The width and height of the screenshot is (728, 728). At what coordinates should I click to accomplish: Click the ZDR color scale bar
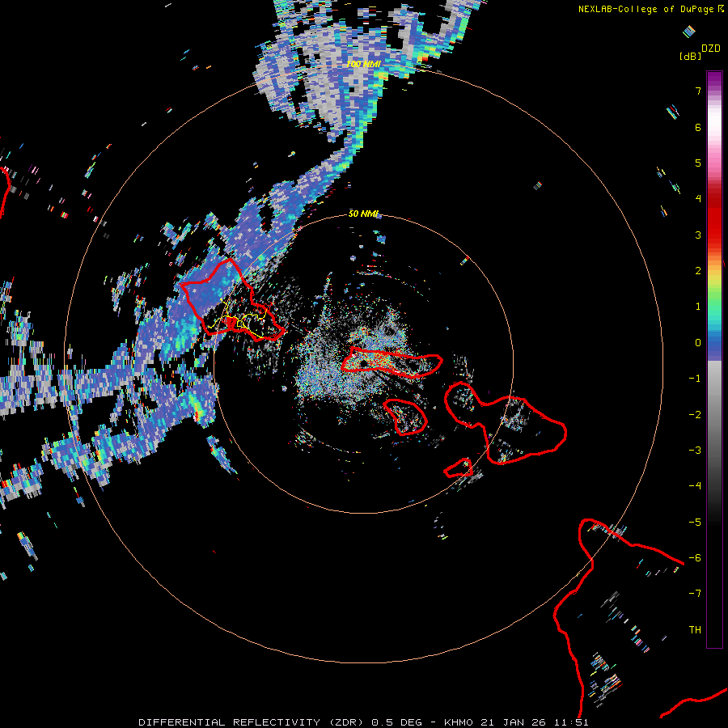point(714,359)
